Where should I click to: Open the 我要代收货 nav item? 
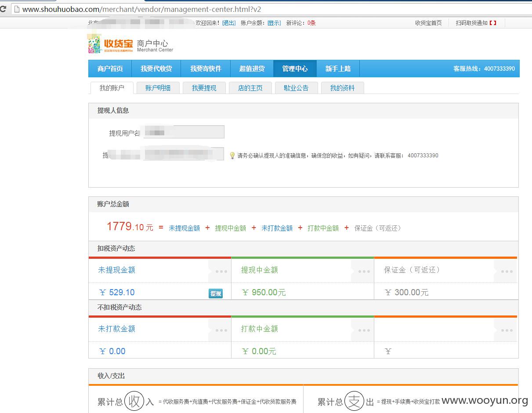coord(156,69)
